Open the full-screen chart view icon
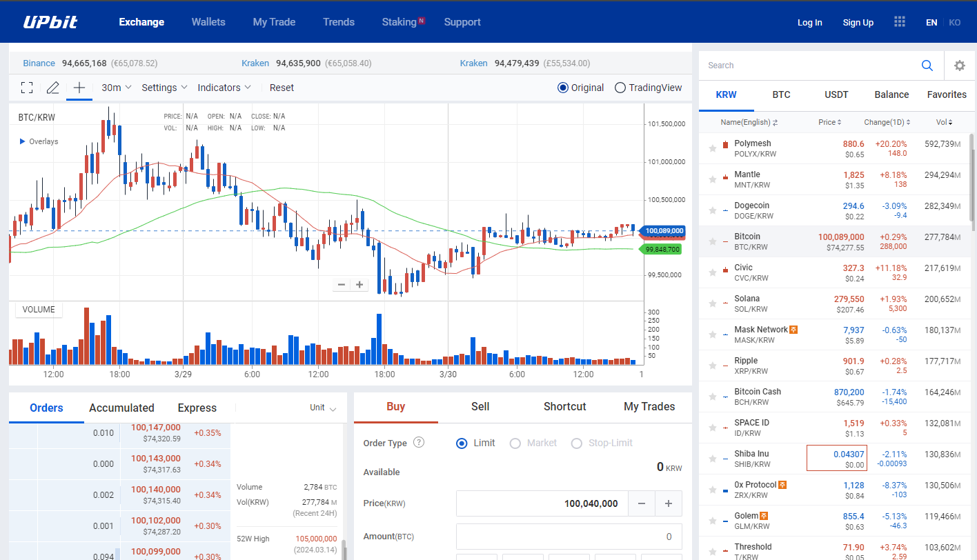The height and width of the screenshot is (560, 977). (26, 88)
